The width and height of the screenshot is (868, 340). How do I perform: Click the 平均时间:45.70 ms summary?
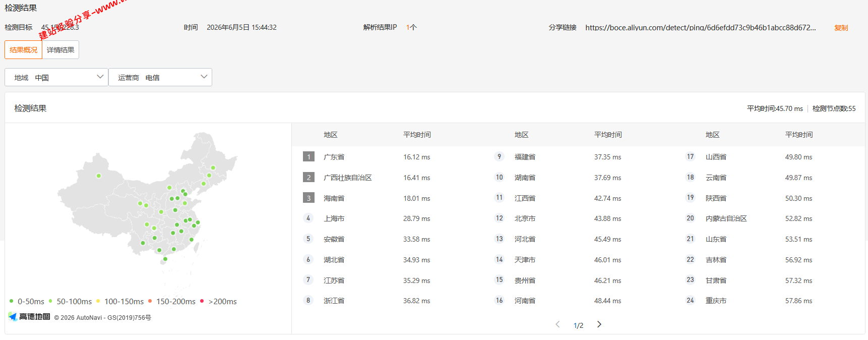(775, 108)
